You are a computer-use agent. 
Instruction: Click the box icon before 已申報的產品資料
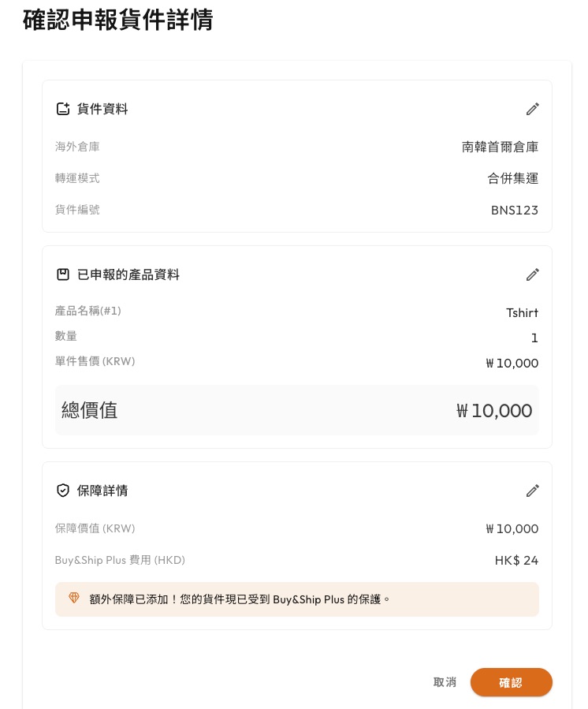pyautogui.click(x=63, y=275)
